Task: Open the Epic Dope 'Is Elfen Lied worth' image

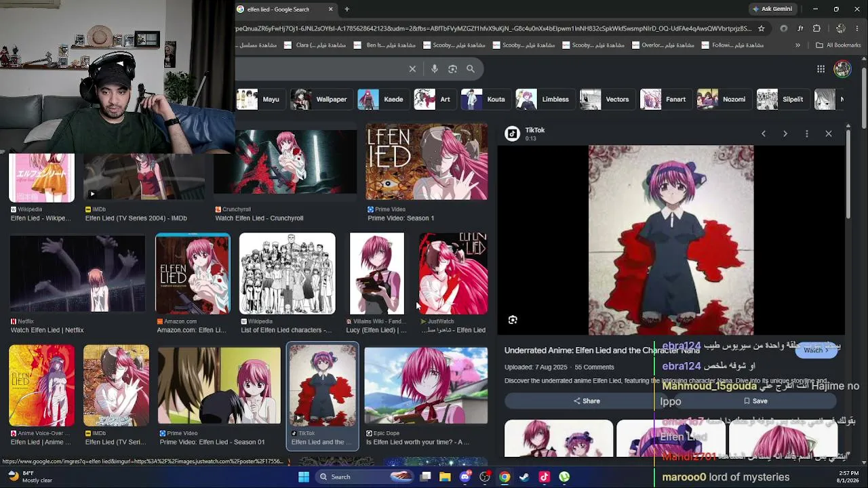Action: tap(426, 386)
